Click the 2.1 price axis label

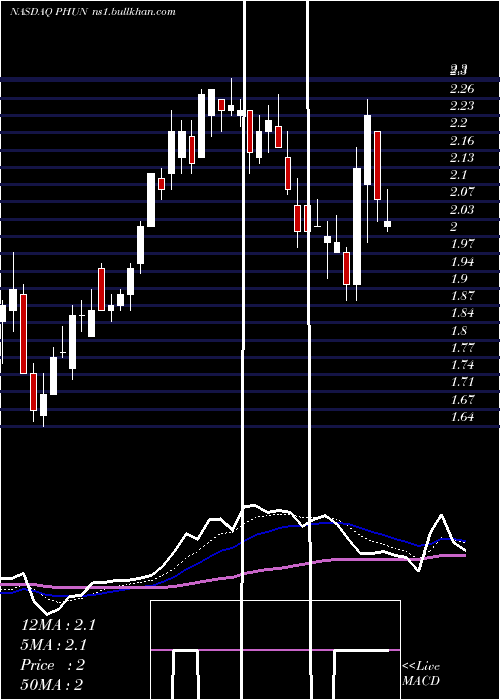coord(458,175)
